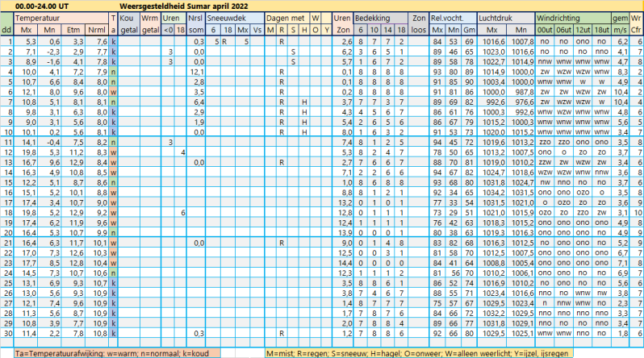Click the Etm temperature column header

(x=73, y=30)
